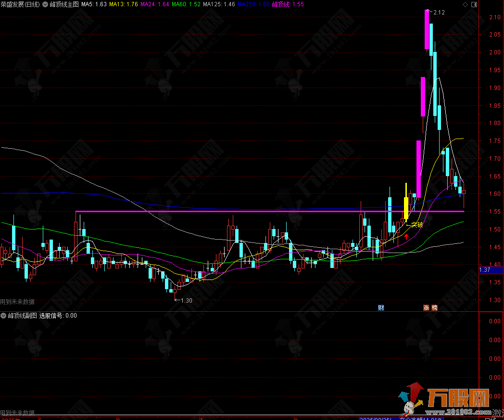The width and height of the screenshot is (504, 420).
Task: Click the red arrow buy signal
Action: (406, 236)
